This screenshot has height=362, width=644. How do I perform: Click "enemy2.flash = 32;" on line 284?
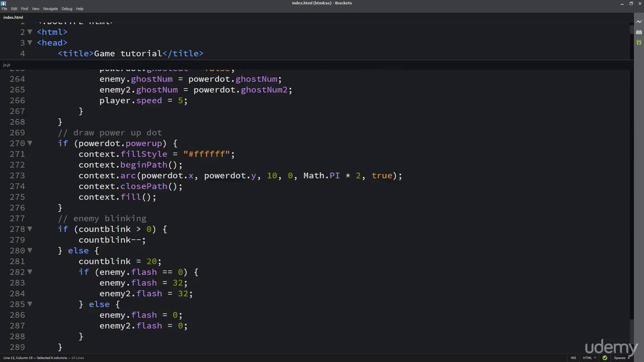146,294
